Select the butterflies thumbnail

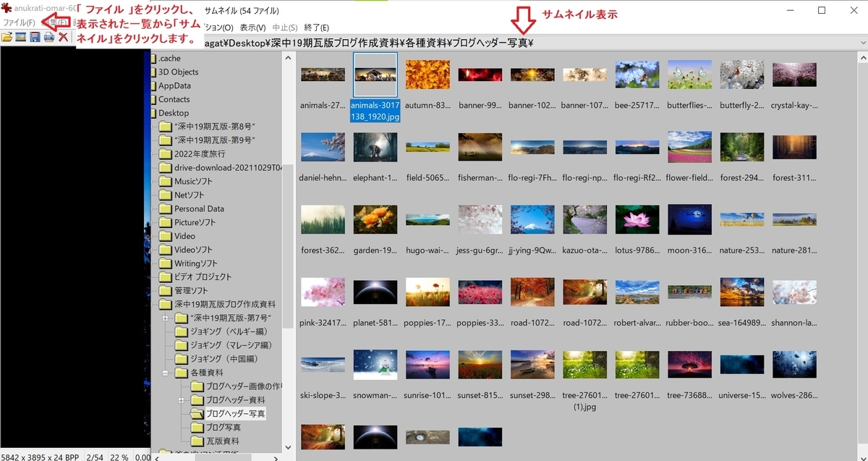click(689, 75)
